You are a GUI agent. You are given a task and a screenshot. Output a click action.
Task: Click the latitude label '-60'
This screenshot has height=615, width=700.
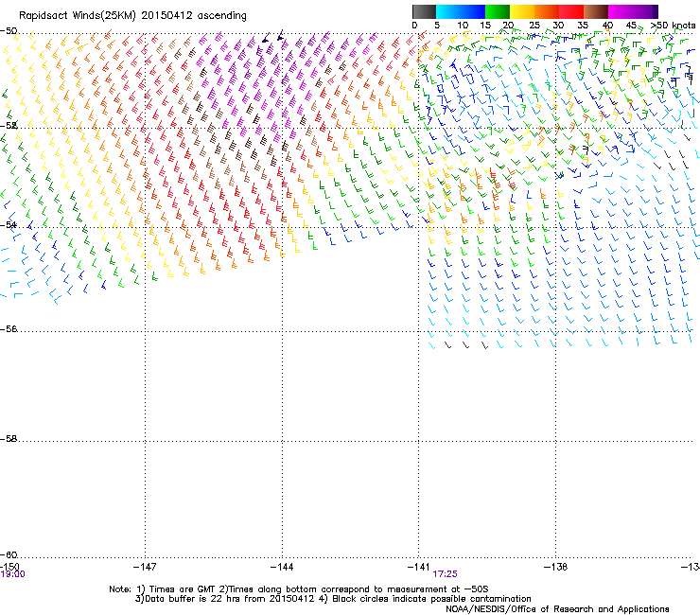pos(9,554)
